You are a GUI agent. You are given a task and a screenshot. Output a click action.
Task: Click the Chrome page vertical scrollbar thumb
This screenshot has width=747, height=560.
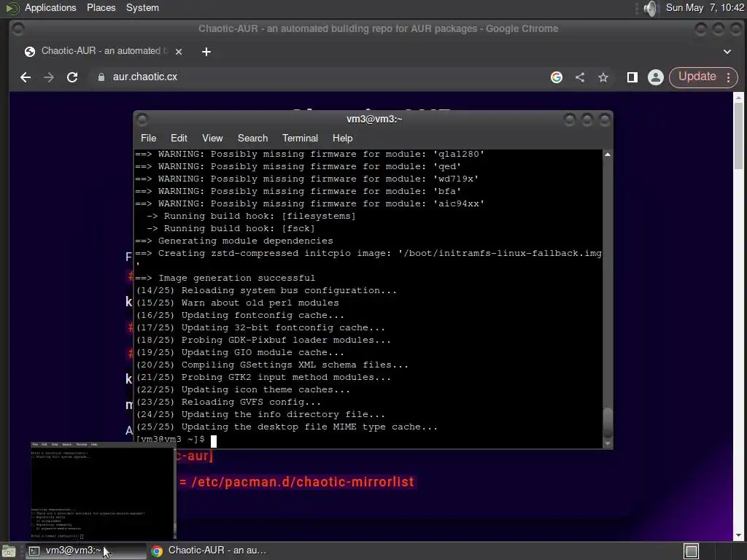pyautogui.click(x=738, y=136)
